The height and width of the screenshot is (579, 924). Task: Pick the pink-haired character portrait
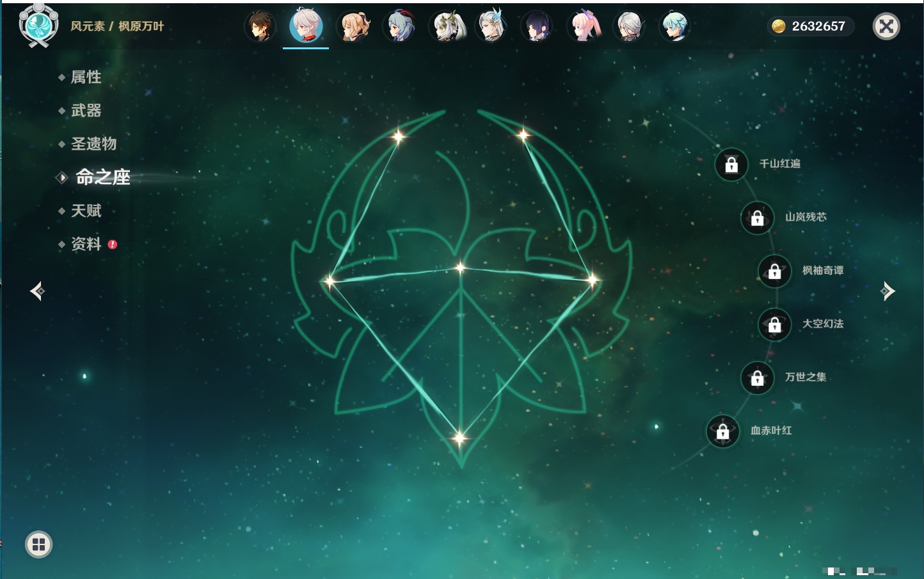(x=584, y=27)
